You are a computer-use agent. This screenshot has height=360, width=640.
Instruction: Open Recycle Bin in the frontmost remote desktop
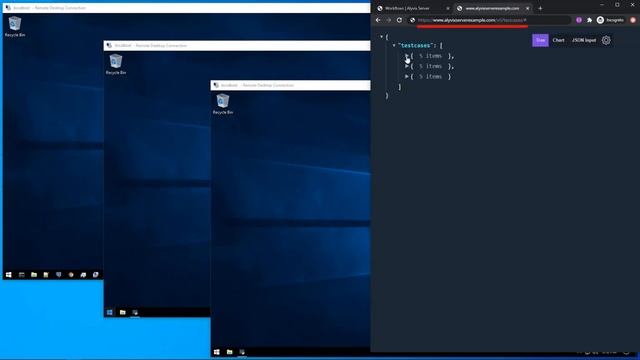click(223, 104)
